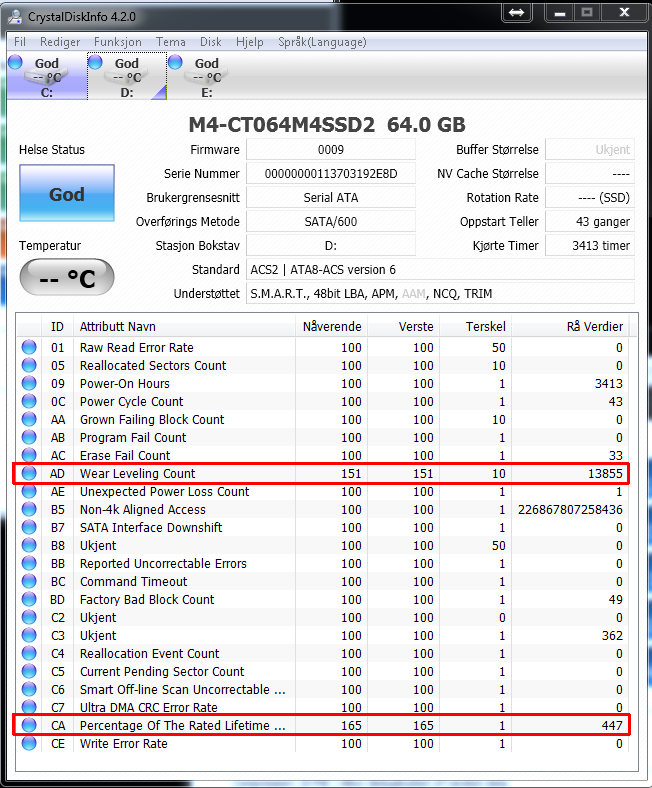Select the Power-On Hours raw value 3413
The height and width of the screenshot is (788, 652).
point(608,383)
